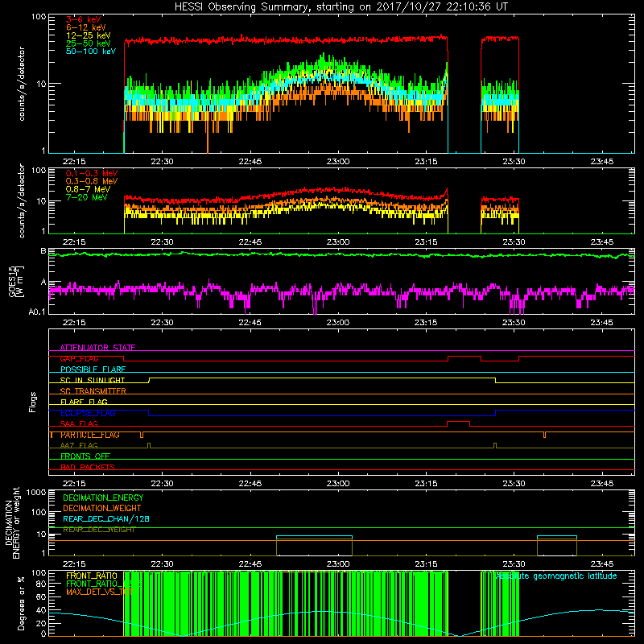Select the SAA_FLAG label
Screen dimensions: 644x644
point(79,423)
